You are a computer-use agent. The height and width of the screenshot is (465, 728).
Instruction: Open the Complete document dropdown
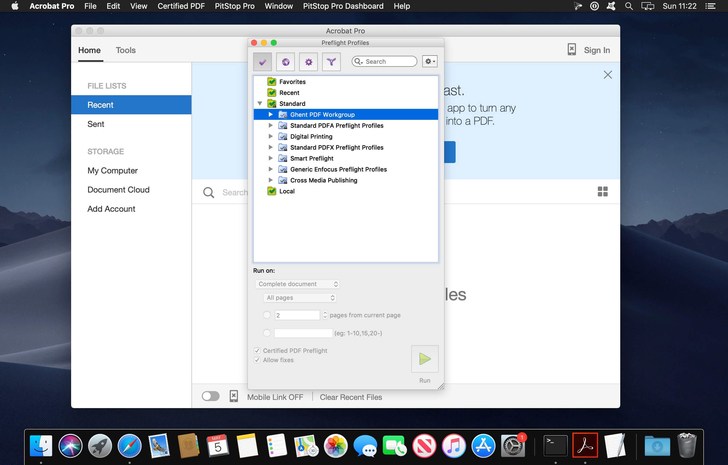298,284
